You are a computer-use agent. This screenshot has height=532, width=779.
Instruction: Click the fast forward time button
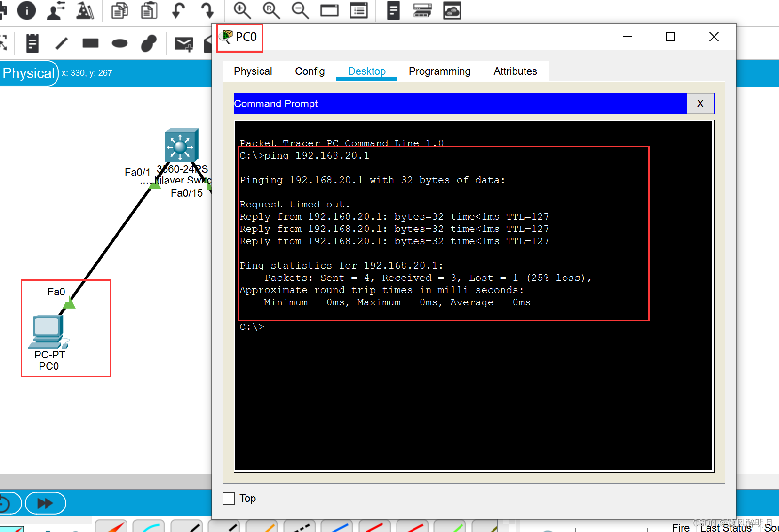click(x=45, y=503)
